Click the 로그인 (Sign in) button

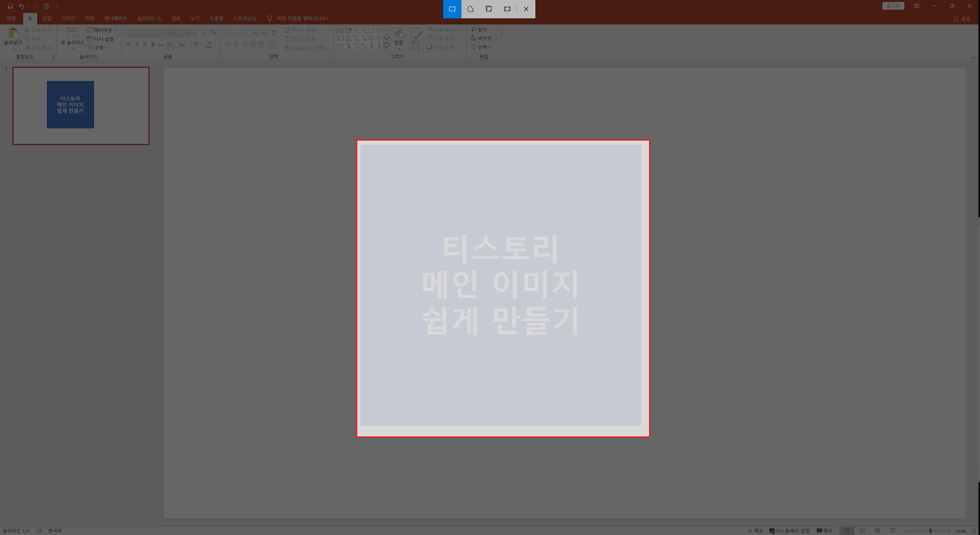(x=893, y=6)
